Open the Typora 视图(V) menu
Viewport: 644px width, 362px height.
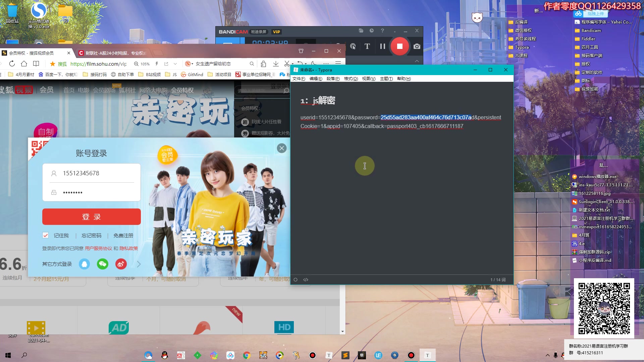[368, 79]
